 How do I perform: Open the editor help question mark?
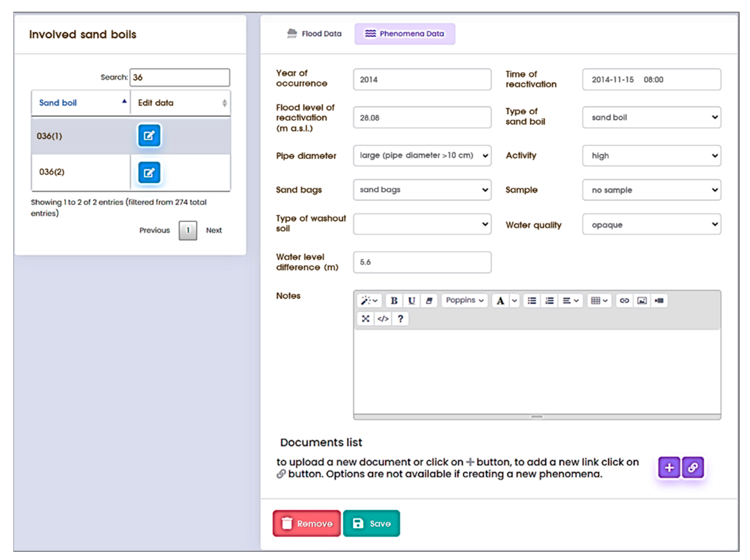[x=401, y=318]
